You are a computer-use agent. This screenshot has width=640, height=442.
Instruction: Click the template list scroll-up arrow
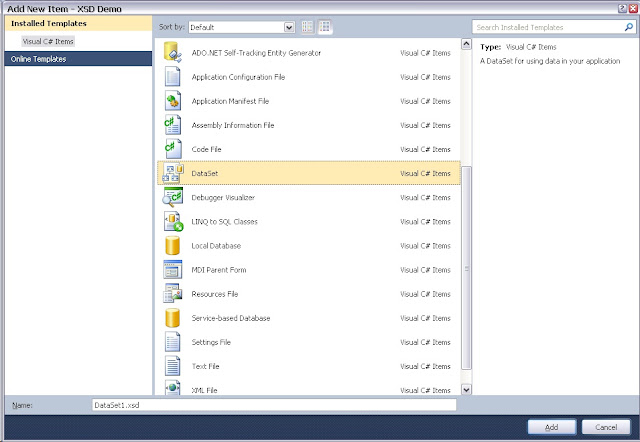pos(466,44)
